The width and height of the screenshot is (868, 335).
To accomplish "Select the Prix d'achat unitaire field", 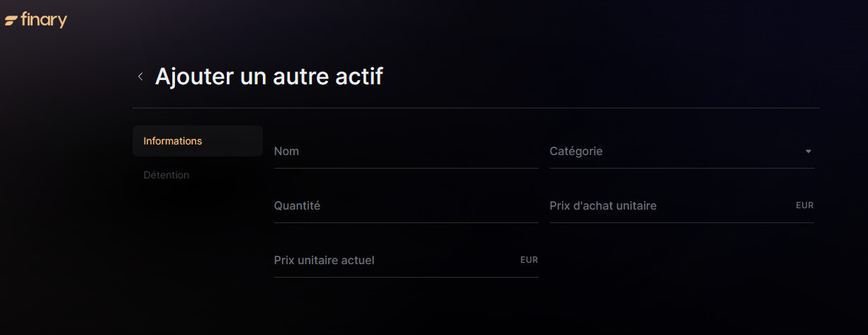I will coord(682,206).
